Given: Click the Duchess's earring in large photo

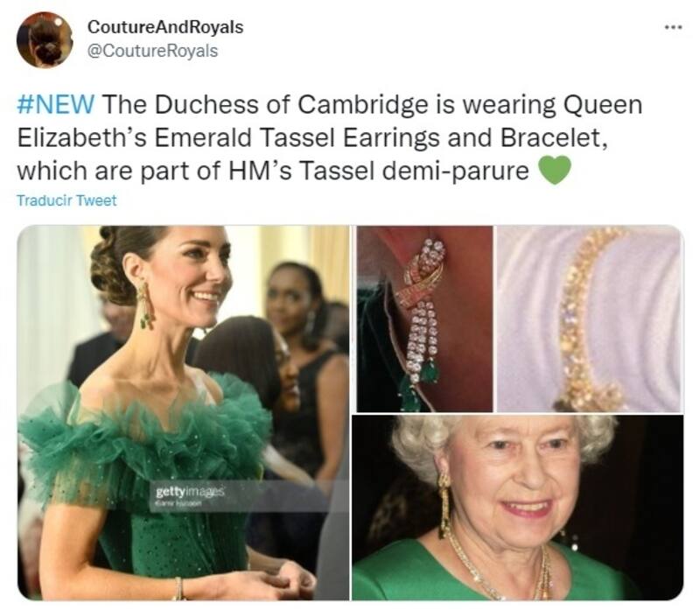Looking at the screenshot, I should coord(146,306).
